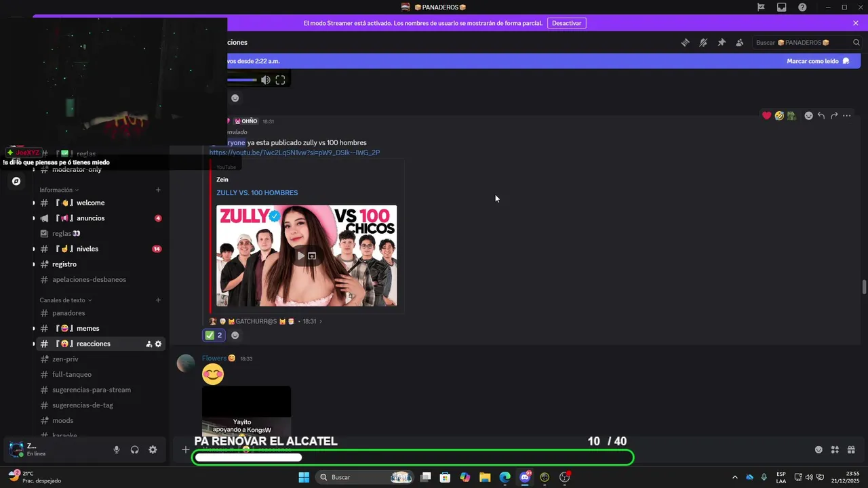Open File Explorer from taskbar

coord(485,477)
